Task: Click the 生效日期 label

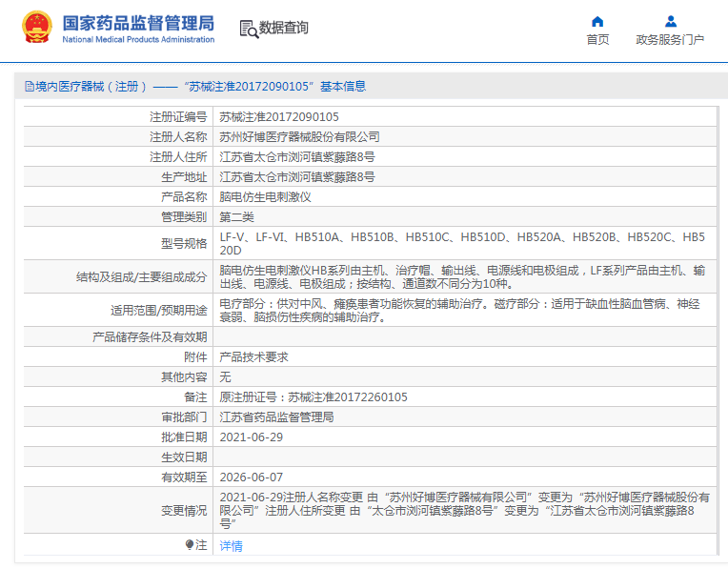Action: (184, 457)
